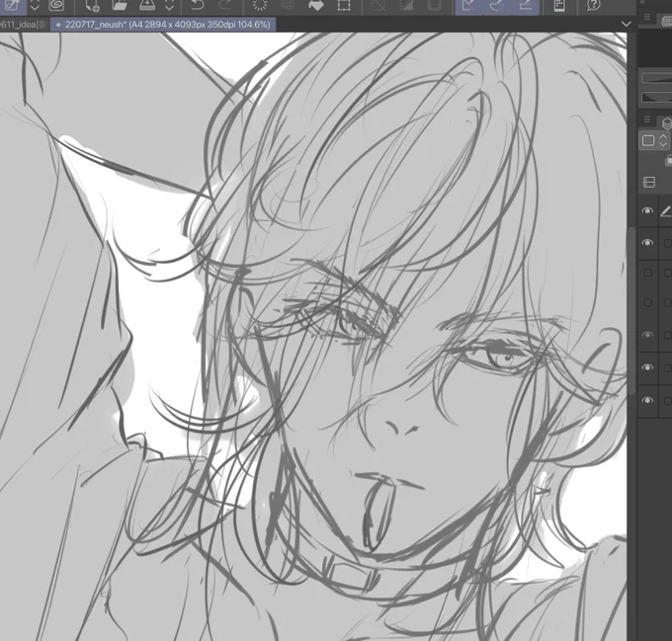The height and width of the screenshot is (641, 672).
Task: Open a file with the folder icon
Action: click(120, 5)
